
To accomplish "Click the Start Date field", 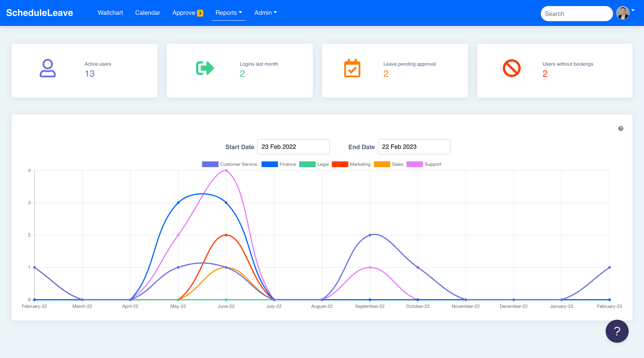I will point(293,147).
